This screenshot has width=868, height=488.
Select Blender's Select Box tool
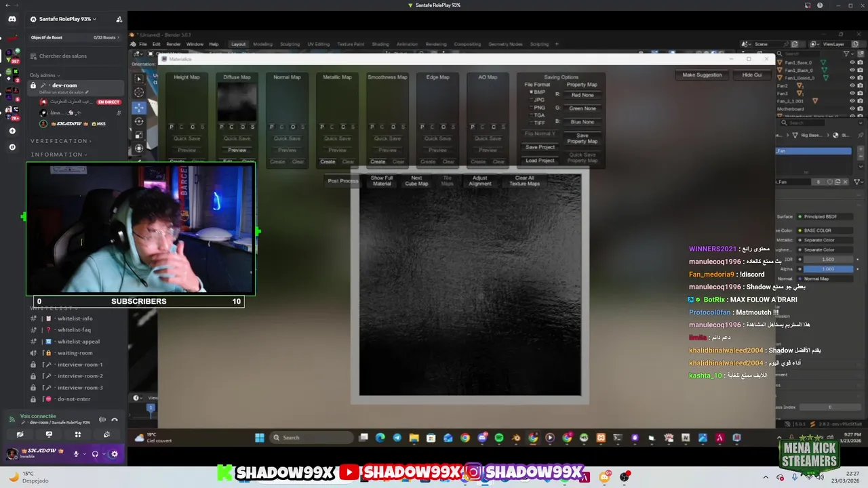tap(139, 79)
